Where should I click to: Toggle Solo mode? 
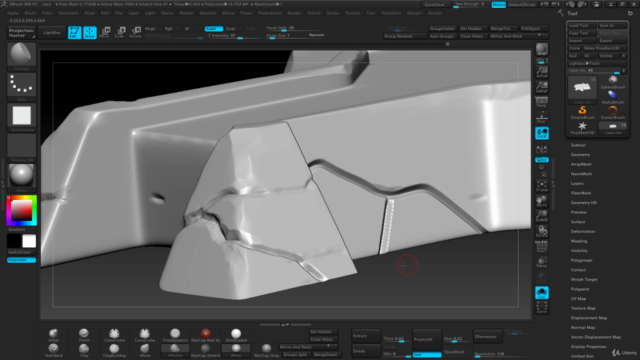point(542,293)
